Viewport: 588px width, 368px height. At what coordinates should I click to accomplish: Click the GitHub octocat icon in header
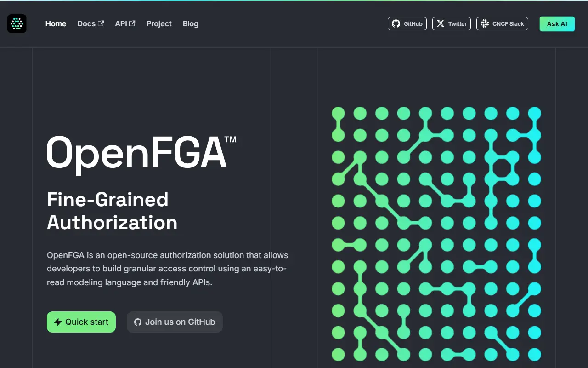pyautogui.click(x=396, y=23)
